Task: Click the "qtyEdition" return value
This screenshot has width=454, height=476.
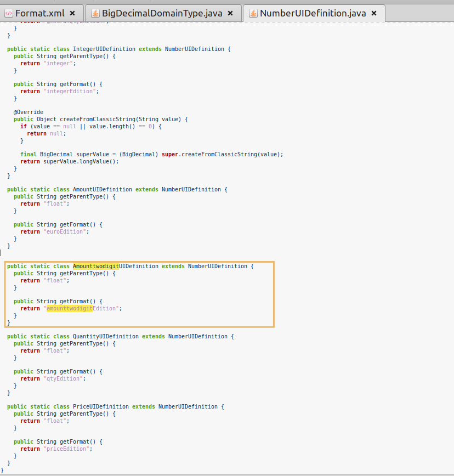Action: [x=64, y=378]
